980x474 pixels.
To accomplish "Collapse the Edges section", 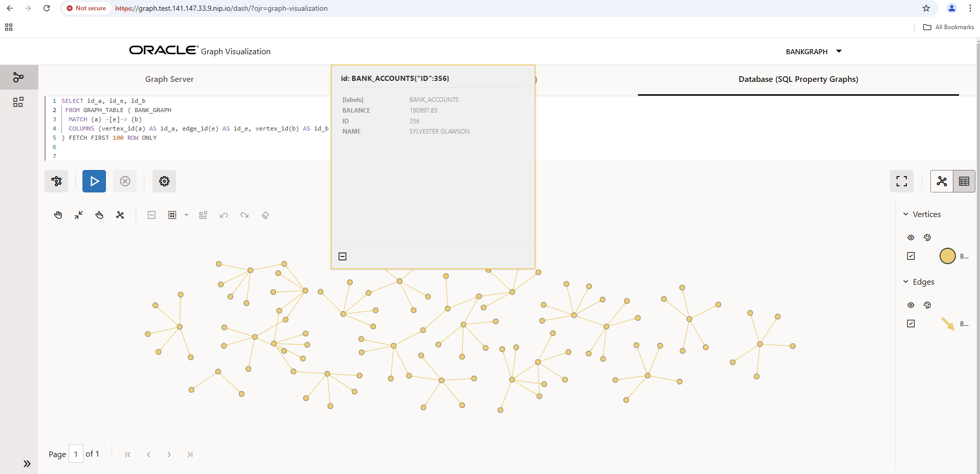I will click(x=905, y=282).
